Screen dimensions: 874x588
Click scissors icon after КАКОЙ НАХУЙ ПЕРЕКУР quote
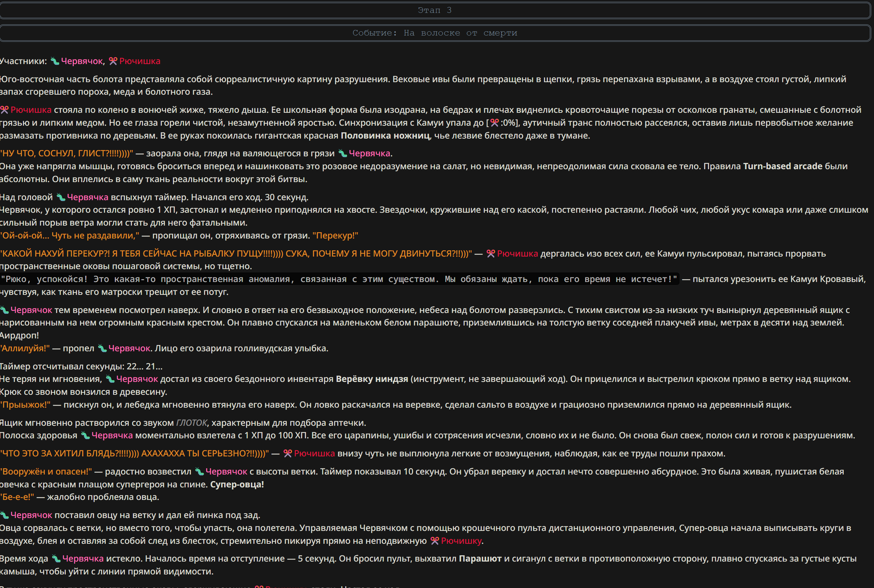coord(491,253)
